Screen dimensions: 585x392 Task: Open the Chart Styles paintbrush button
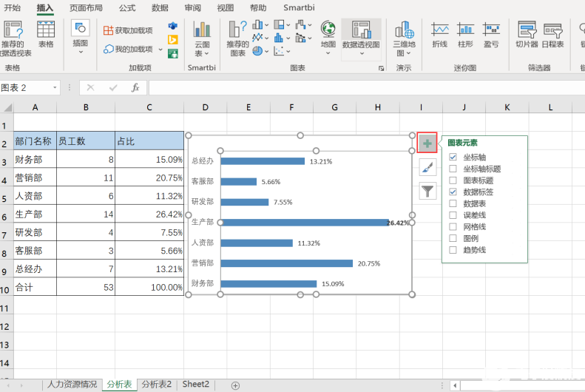coord(427,167)
